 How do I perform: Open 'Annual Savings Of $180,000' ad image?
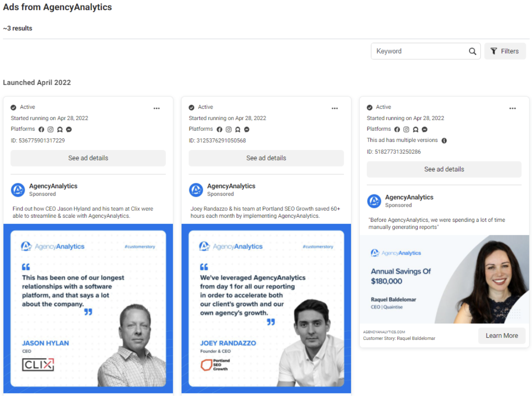444,279
